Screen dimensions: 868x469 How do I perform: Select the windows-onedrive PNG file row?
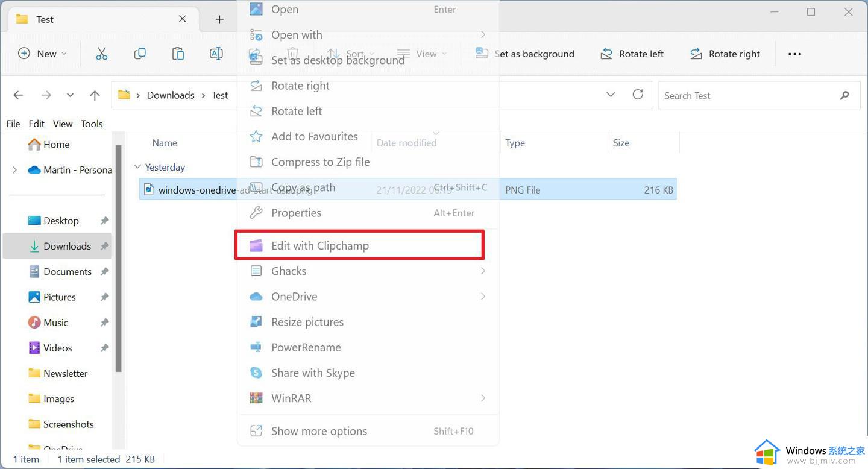[x=408, y=189]
